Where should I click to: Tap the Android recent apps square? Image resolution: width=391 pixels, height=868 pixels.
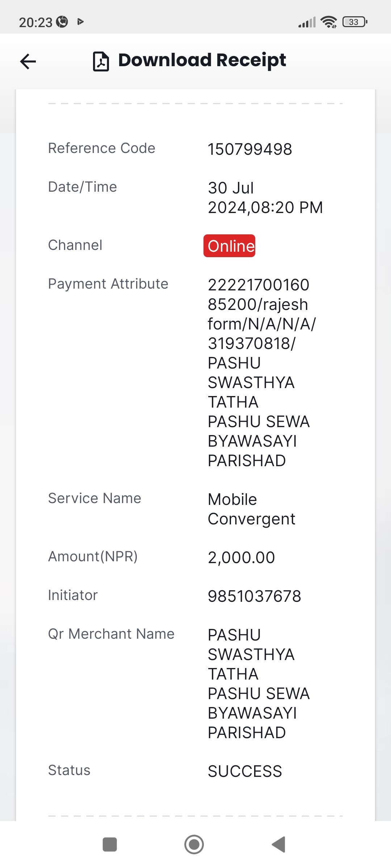coord(110,844)
